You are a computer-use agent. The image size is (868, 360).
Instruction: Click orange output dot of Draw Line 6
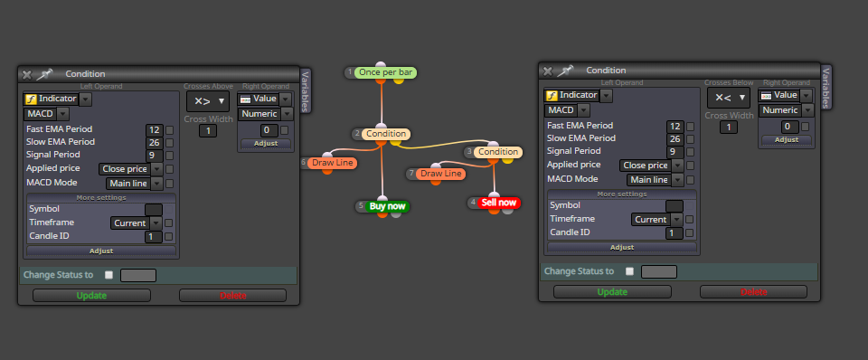point(327,171)
